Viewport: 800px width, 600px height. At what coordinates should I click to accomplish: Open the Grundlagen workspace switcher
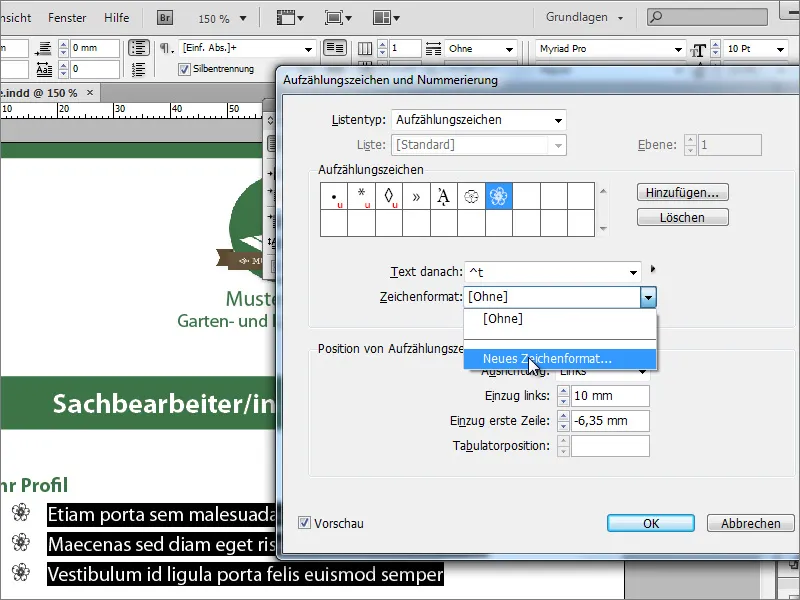[x=584, y=17]
